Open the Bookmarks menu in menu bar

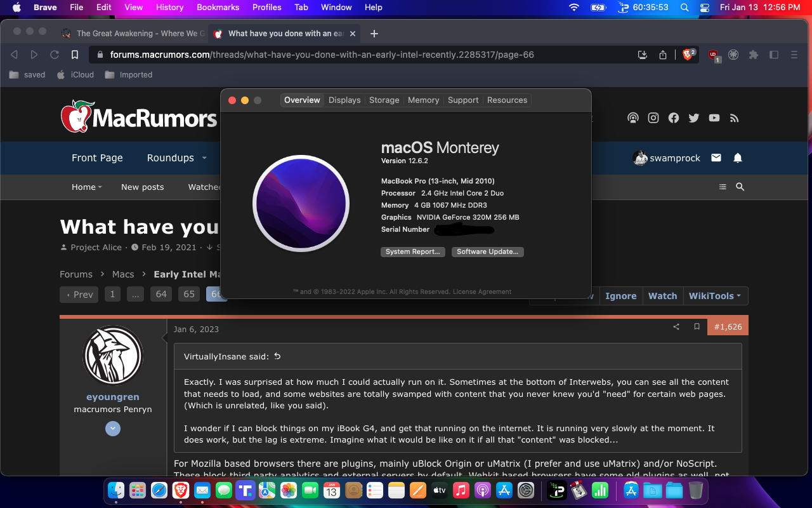click(x=218, y=8)
